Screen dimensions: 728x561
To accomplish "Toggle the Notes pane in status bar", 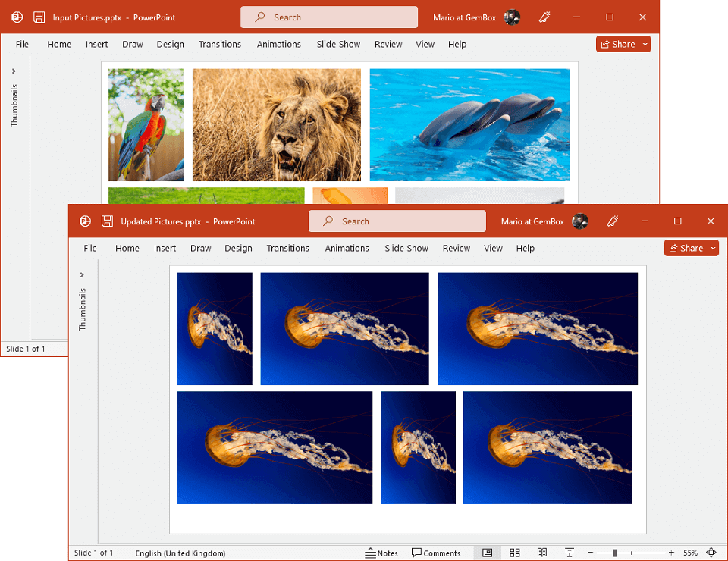I will (x=381, y=553).
